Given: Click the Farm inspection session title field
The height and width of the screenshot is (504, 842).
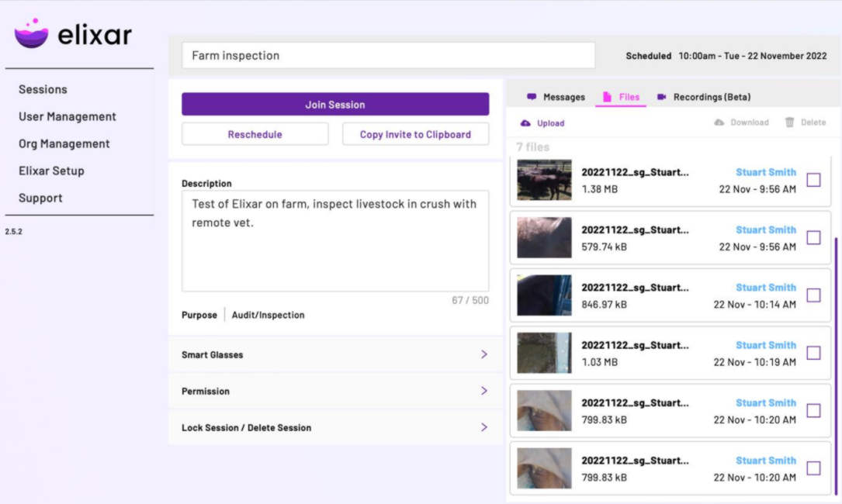Looking at the screenshot, I should (x=388, y=56).
